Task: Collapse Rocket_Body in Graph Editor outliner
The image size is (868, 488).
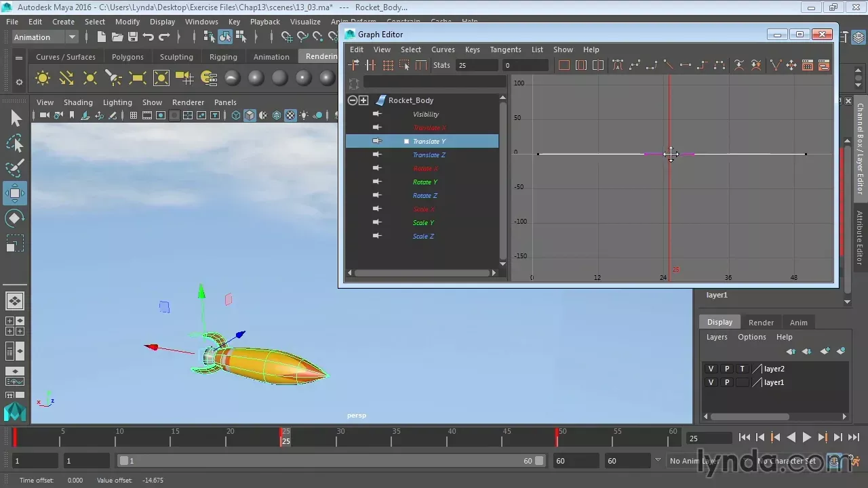Action: 353,100
